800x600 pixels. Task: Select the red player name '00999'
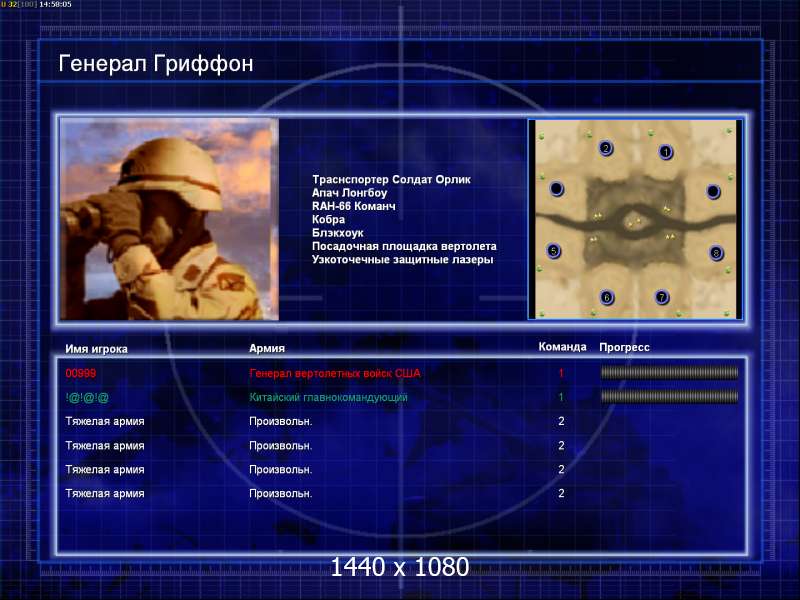[x=81, y=373]
